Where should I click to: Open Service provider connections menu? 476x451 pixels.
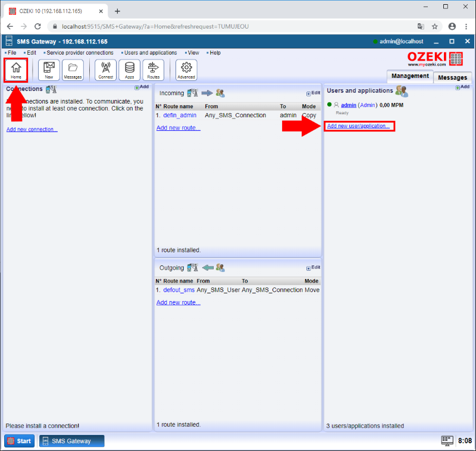pyautogui.click(x=80, y=53)
